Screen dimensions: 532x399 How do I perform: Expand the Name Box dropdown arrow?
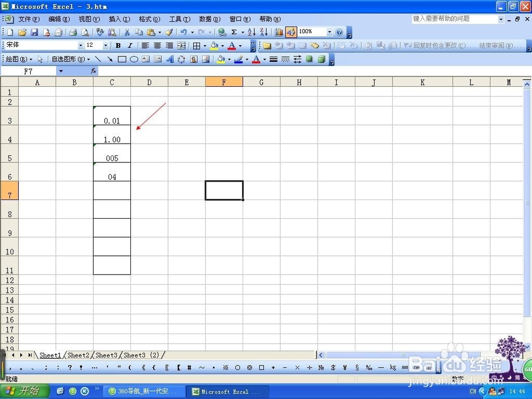tap(61, 71)
